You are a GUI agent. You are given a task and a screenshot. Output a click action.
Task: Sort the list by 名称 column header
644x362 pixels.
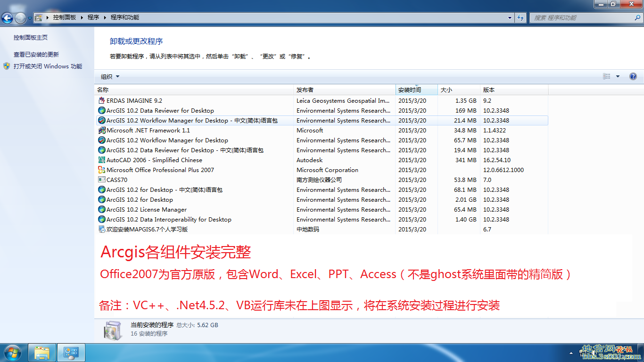pyautogui.click(x=194, y=90)
